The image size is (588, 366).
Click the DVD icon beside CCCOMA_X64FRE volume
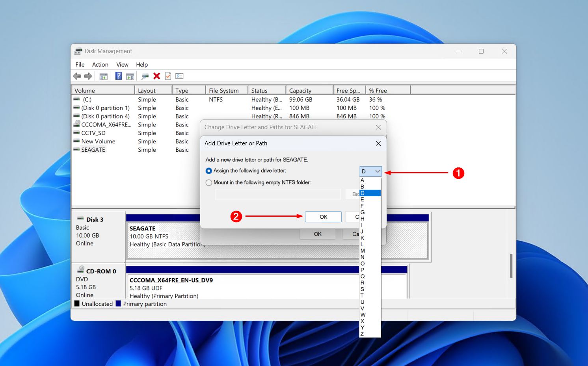coord(77,124)
